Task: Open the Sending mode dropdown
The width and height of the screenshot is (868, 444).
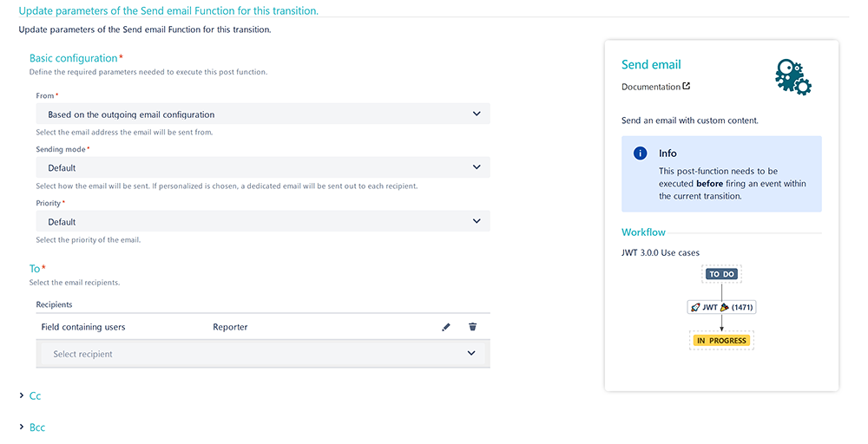Action: 263,167
